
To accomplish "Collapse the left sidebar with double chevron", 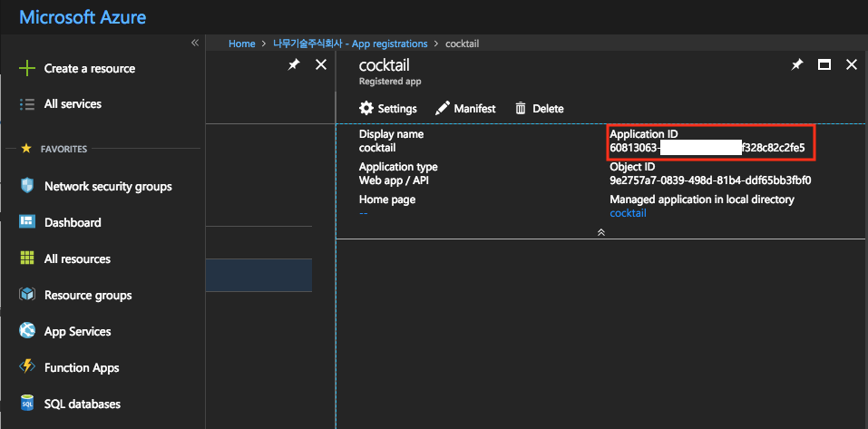I will pyautogui.click(x=194, y=44).
